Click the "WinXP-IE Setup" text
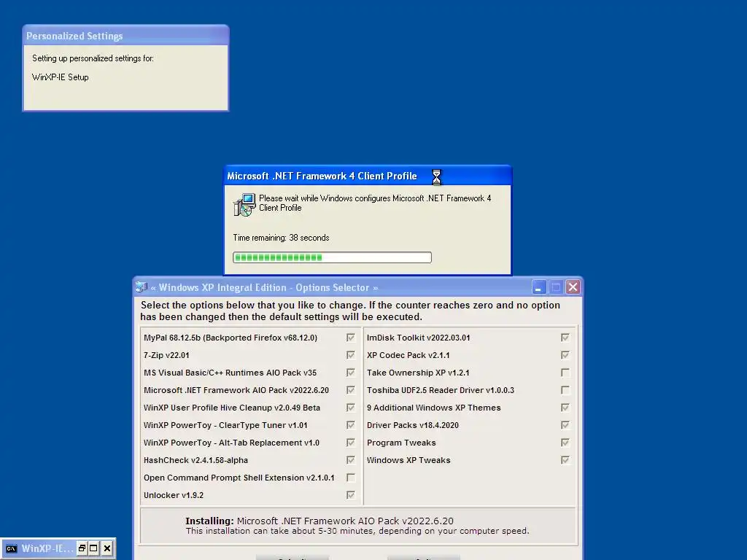The image size is (747, 560). click(x=61, y=77)
